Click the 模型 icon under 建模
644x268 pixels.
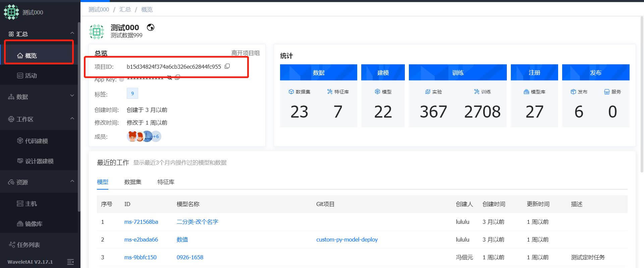(x=377, y=91)
